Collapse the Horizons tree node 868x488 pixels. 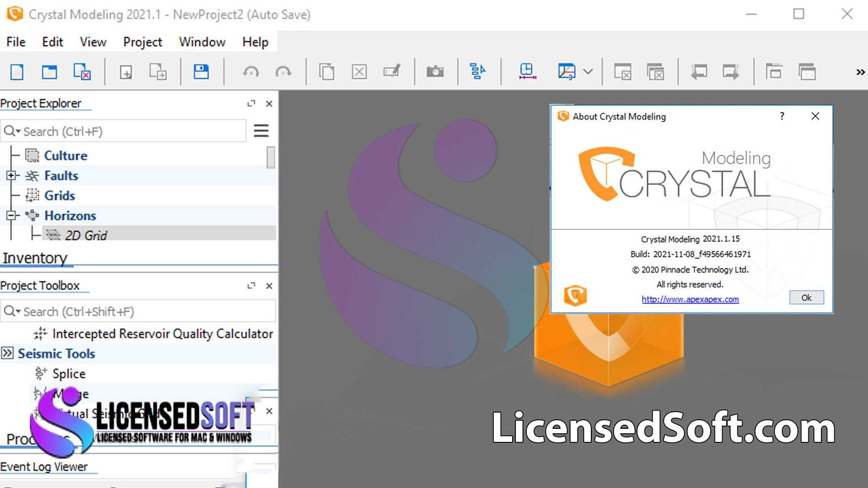click(x=11, y=215)
